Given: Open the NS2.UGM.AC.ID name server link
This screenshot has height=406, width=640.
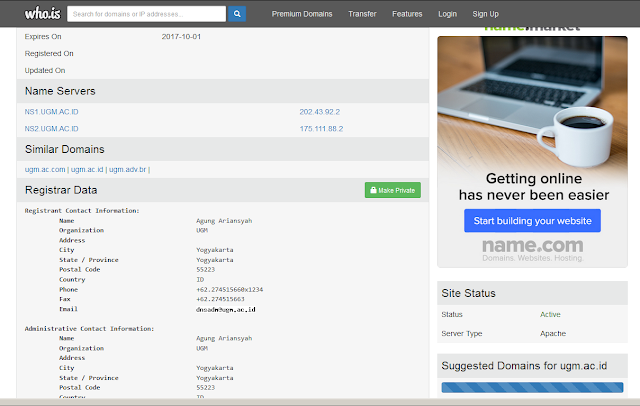Looking at the screenshot, I should (x=52, y=129).
